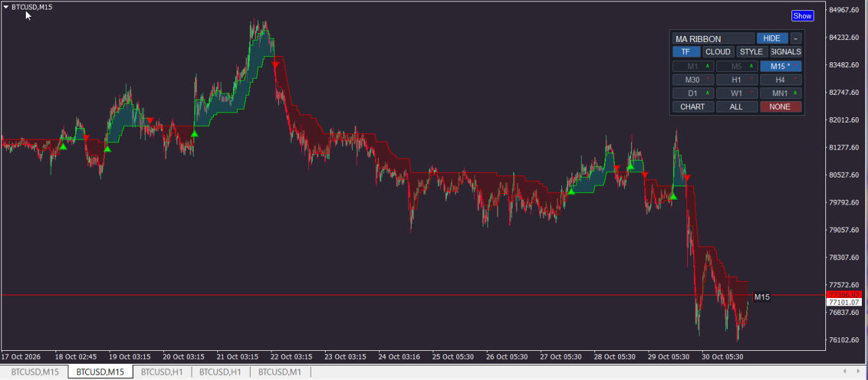Viewport: 868px width, 380px height.
Task: Click the HIDE button in MA Ribbon panel
Action: pos(772,39)
